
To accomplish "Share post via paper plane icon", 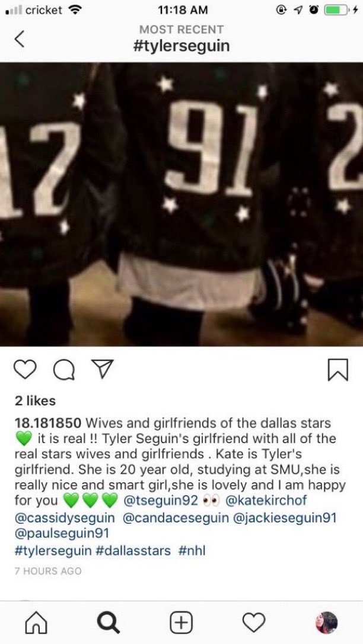I will coord(103,369).
